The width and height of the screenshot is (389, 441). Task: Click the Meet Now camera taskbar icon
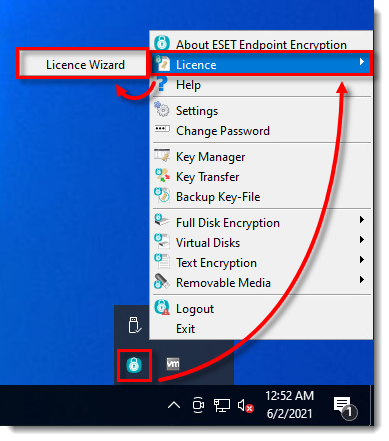pyautogui.click(x=198, y=405)
